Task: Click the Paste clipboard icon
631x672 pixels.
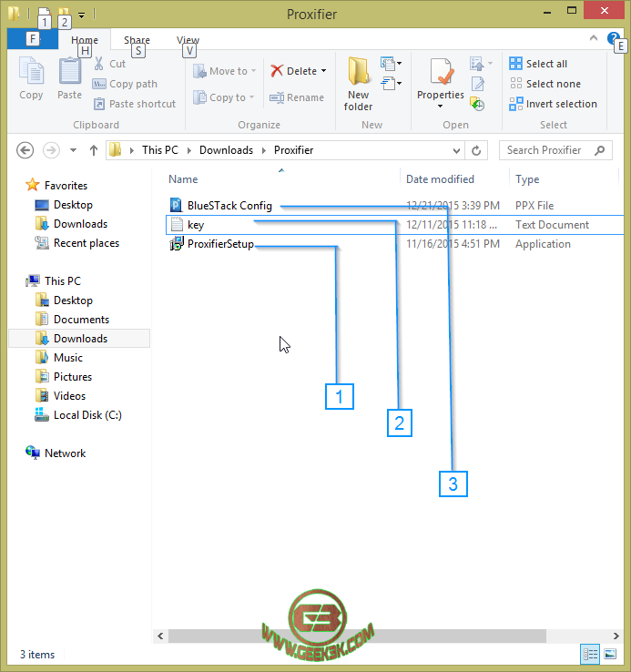Action: pos(69,71)
